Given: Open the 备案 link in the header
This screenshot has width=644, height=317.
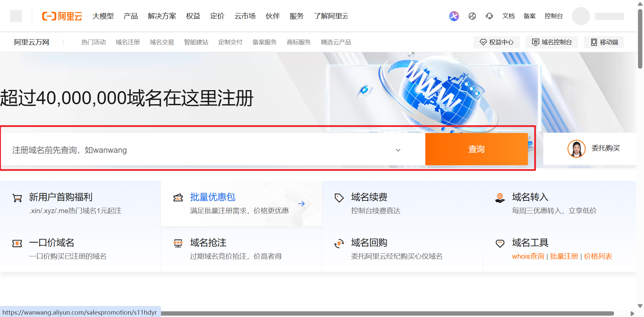Looking at the screenshot, I should [x=530, y=16].
